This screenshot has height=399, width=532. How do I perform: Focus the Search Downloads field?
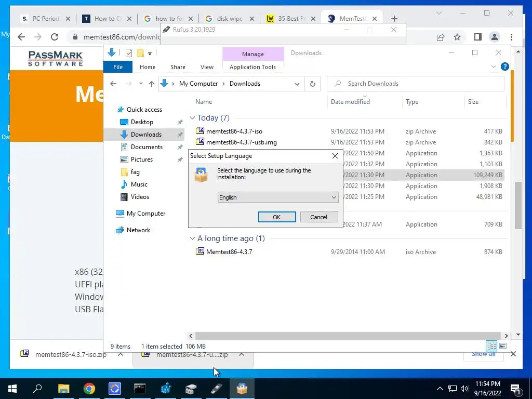tap(416, 84)
